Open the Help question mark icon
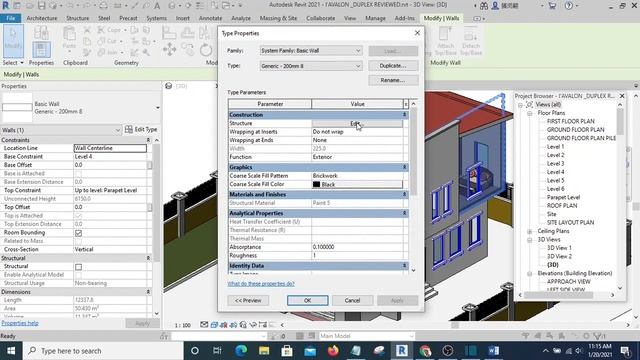Screen dimensions: 640x360 pos(569,6)
